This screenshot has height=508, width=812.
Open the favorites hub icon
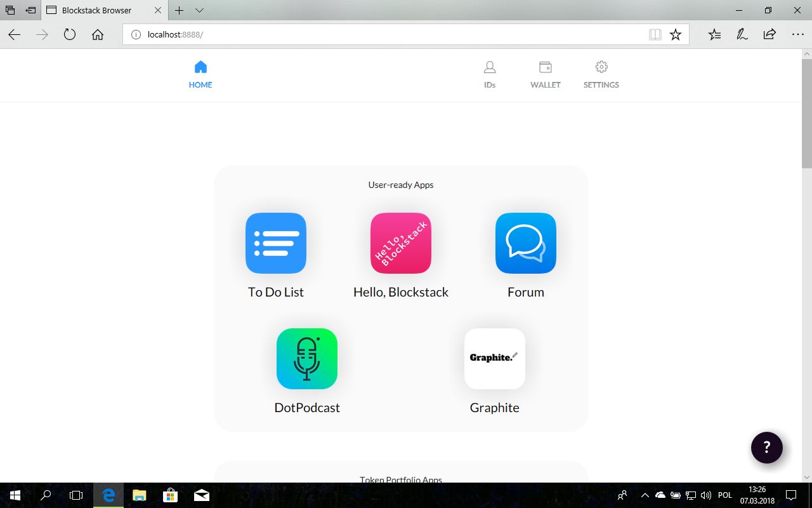pos(714,35)
